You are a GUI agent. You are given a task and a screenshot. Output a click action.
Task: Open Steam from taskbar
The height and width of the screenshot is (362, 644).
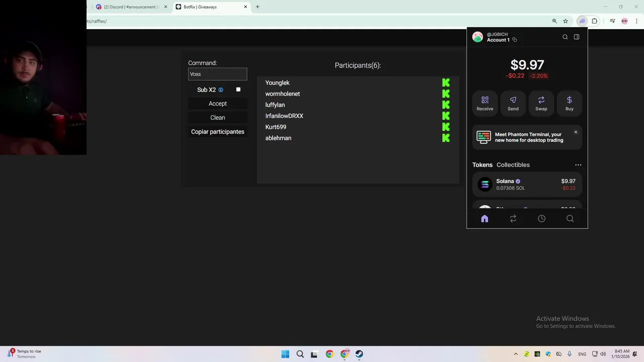pos(359,354)
